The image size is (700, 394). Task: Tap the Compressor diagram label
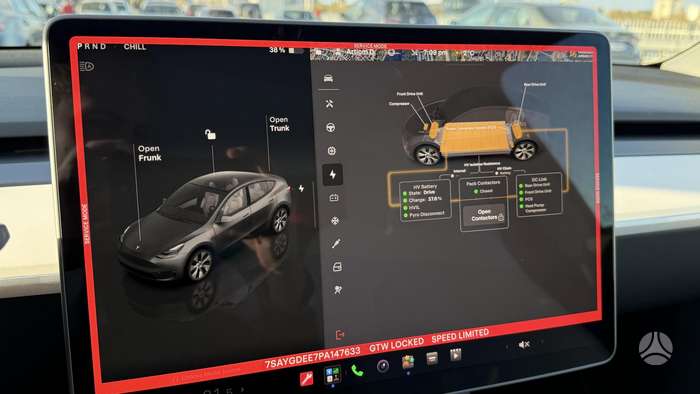tap(399, 104)
